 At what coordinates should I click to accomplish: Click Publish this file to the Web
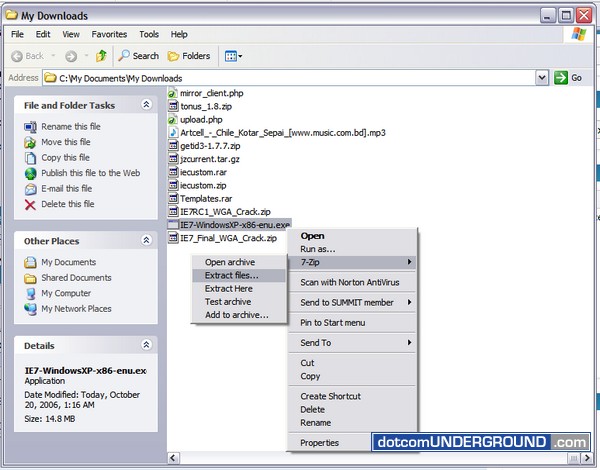[x=91, y=173]
